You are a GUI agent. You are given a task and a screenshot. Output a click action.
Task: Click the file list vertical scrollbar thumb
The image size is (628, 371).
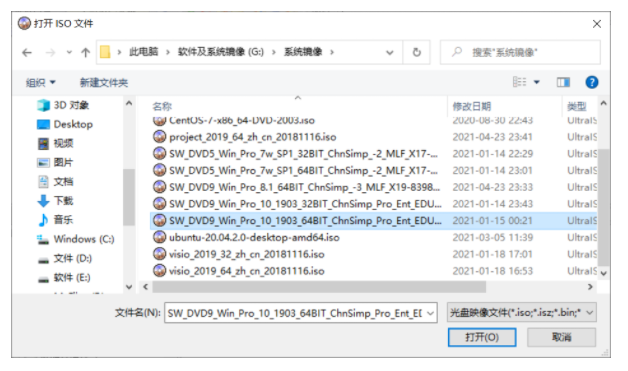coord(603,208)
